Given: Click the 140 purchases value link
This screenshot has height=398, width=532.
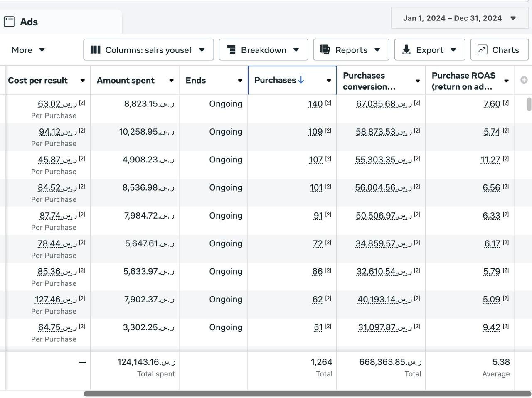Looking at the screenshot, I should [315, 104].
